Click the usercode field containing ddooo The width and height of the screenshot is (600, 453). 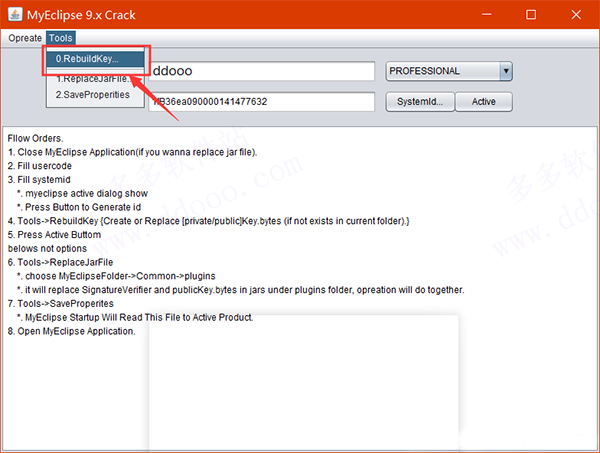262,71
